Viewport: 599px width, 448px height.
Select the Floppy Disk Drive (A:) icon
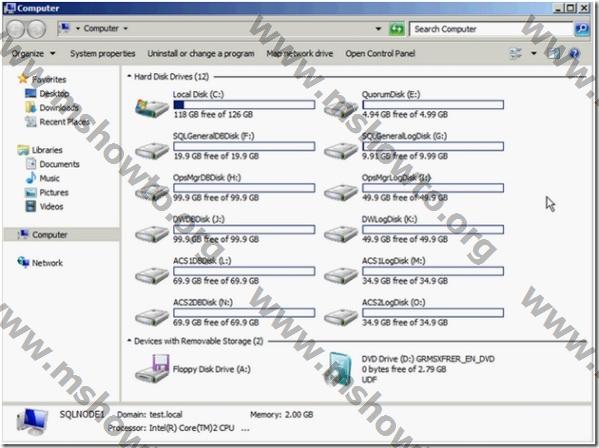(152, 369)
